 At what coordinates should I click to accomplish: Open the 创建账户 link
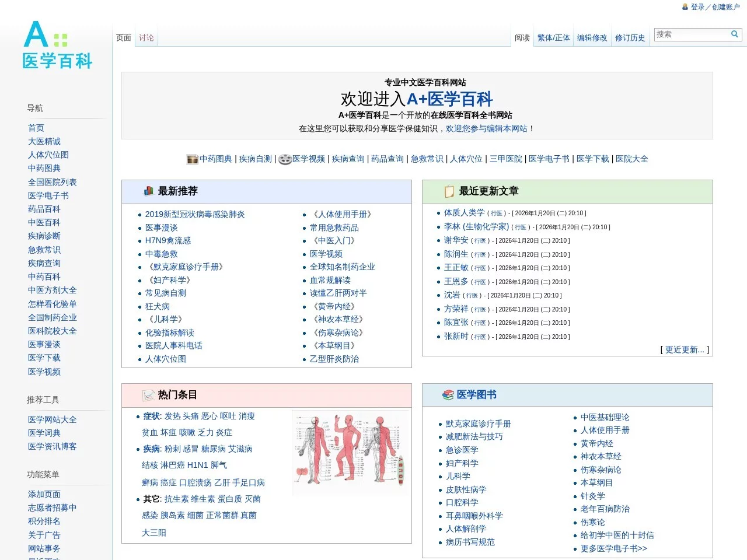point(725,8)
